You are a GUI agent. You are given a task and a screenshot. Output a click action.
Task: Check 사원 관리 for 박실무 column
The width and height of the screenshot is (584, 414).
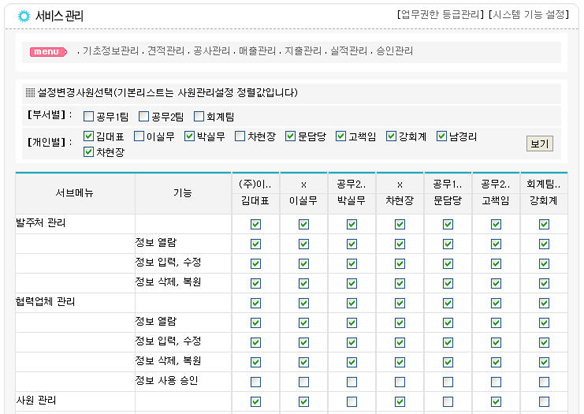pyautogui.click(x=352, y=402)
